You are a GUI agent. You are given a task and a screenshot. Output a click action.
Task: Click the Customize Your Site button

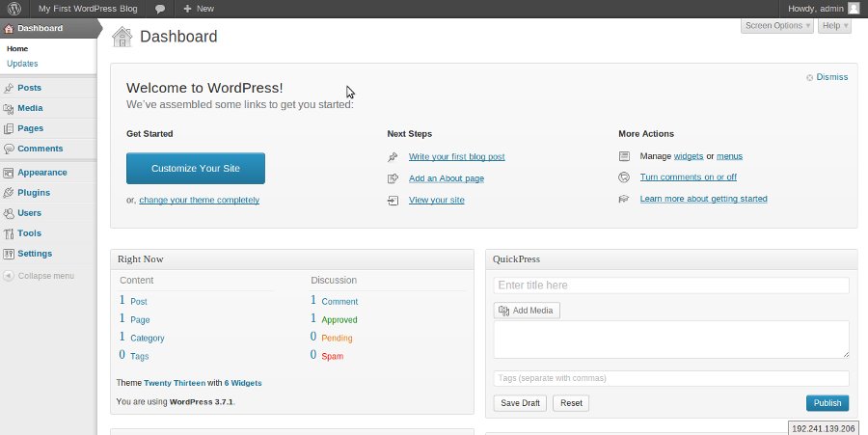tap(196, 168)
